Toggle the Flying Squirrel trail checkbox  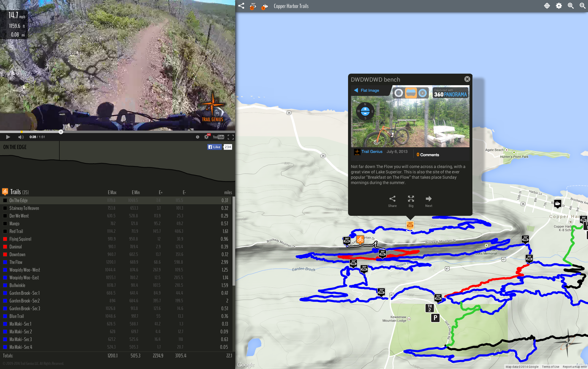5,239
